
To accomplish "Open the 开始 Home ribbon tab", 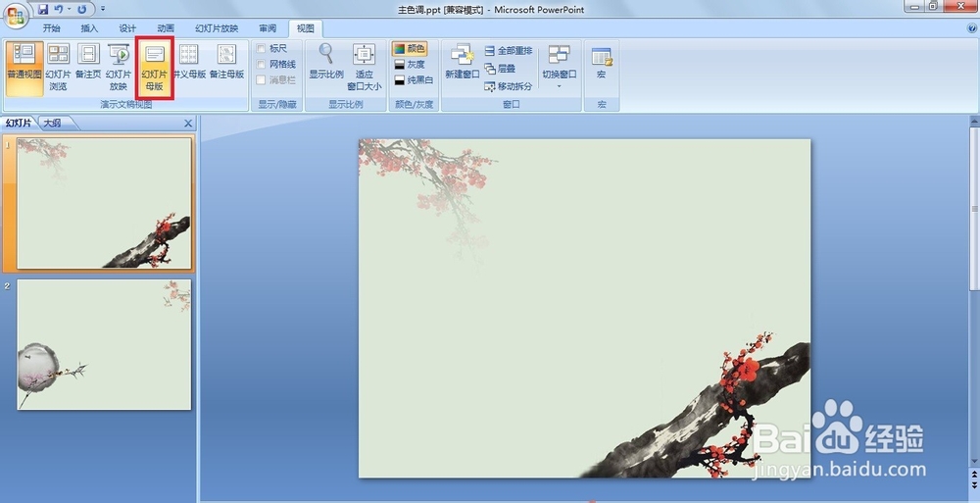I will click(x=51, y=28).
